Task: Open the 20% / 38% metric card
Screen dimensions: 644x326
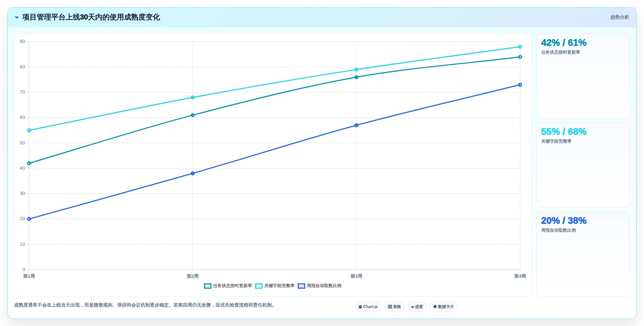Action: point(583,254)
